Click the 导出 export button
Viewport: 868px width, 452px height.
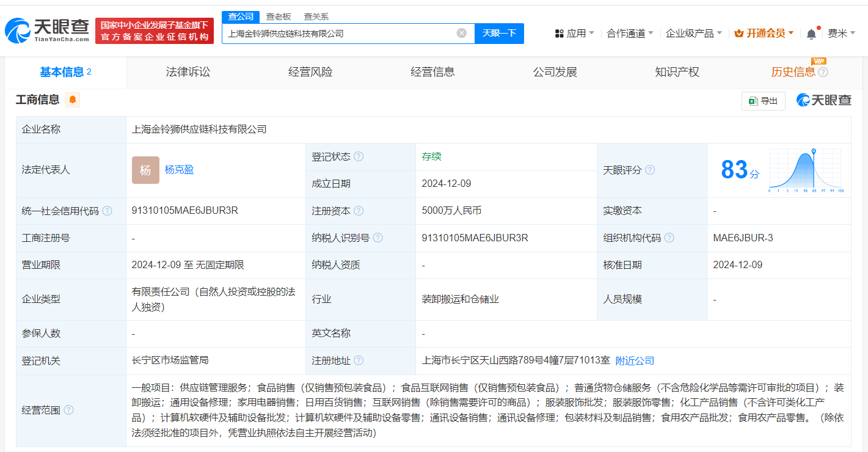[x=763, y=101]
